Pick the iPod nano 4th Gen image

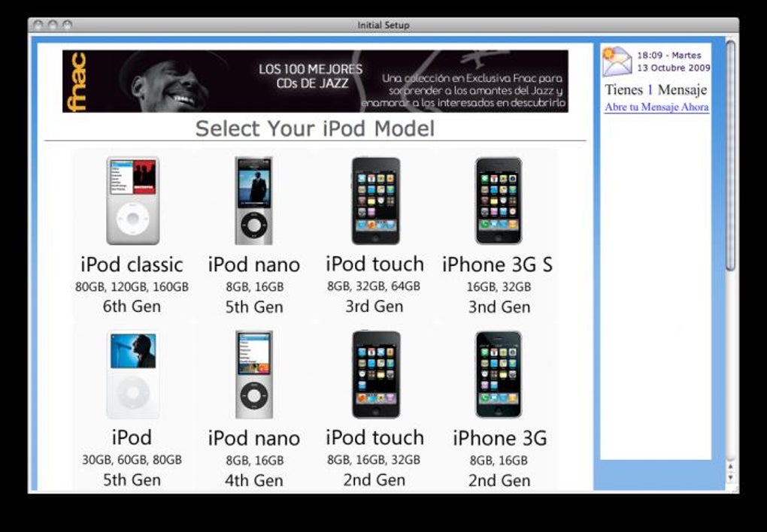point(254,374)
